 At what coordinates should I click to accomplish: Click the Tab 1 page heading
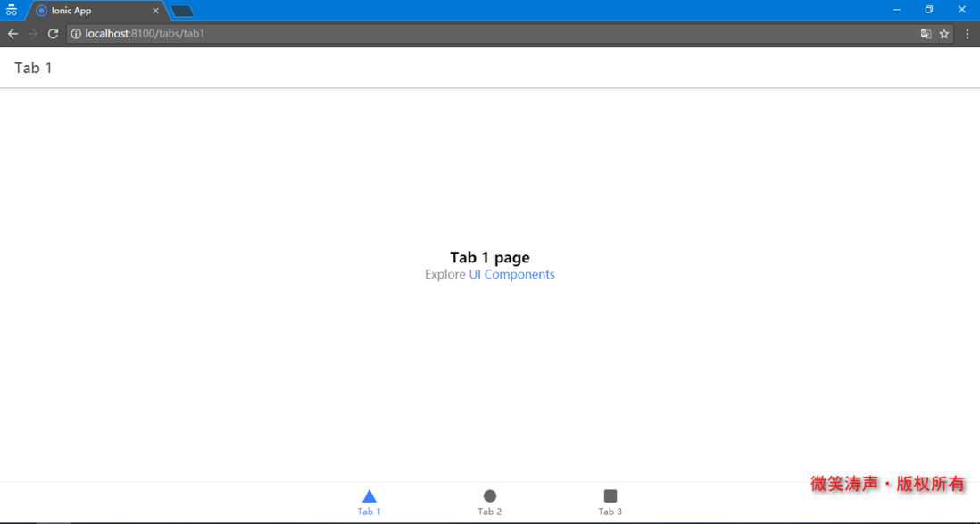coord(490,258)
